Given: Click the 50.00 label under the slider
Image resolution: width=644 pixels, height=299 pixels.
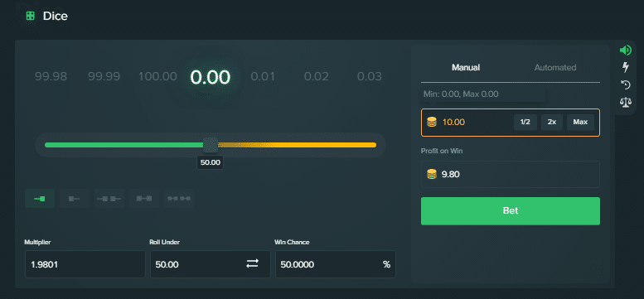Looking at the screenshot, I should (211, 162).
